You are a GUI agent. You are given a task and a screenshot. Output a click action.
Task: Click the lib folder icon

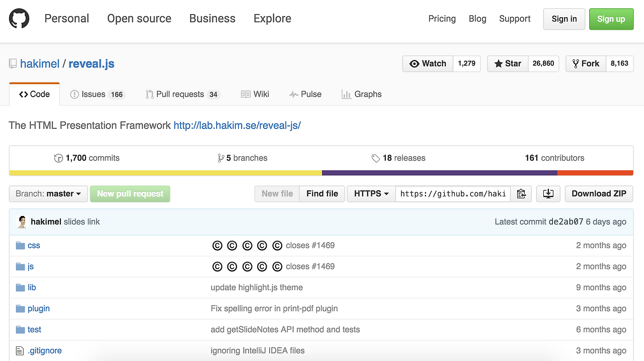20,288
